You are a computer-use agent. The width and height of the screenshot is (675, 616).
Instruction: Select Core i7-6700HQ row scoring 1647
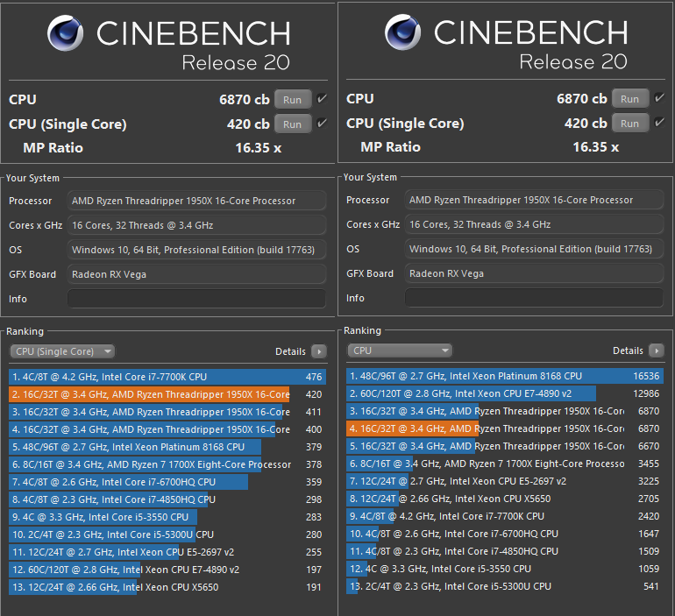click(505, 534)
